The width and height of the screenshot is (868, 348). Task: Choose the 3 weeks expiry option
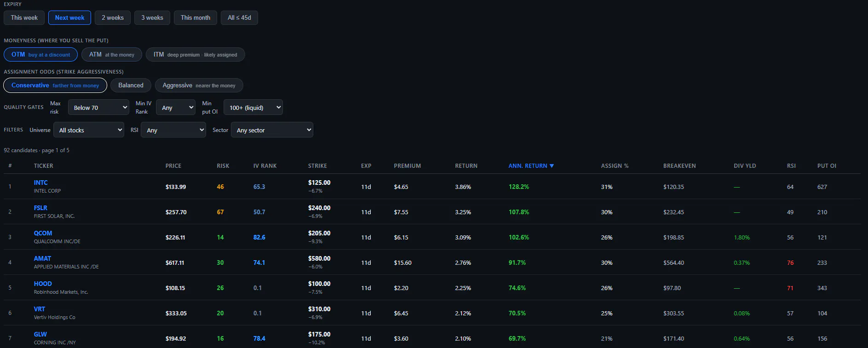coord(152,18)
